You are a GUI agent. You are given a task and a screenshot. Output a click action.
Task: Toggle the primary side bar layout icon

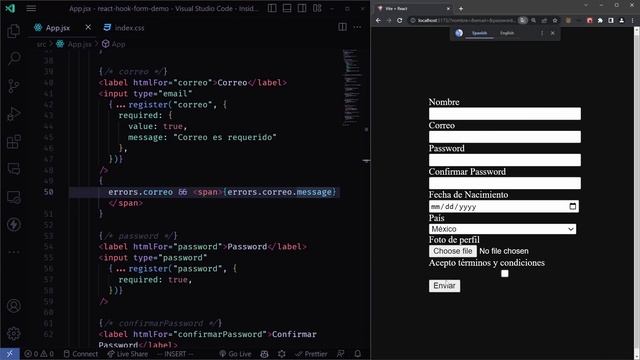tap(272, 8)
